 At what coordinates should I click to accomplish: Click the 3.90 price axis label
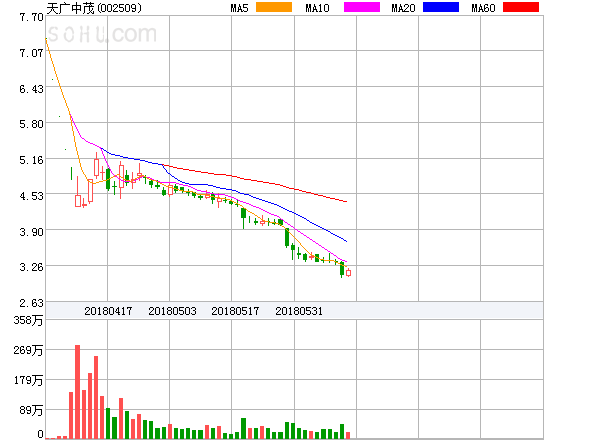coord(31,232)
